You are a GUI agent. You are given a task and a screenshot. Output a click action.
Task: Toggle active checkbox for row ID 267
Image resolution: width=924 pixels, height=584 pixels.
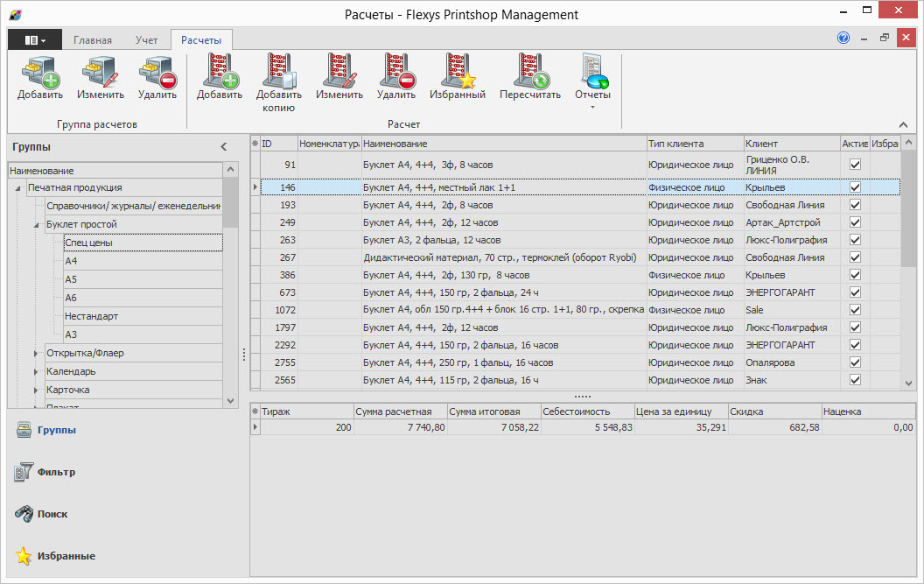pyautogui.click(x=855, y=257)
